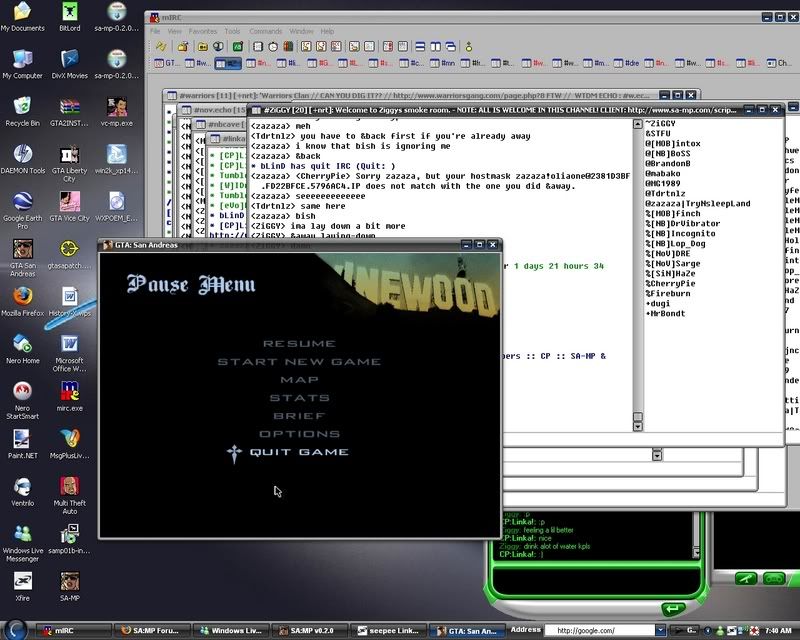Viewport: 800px width, 640px height.
Task: Open the mIRC Favorites menu
Action: click(x=202, y=32)
